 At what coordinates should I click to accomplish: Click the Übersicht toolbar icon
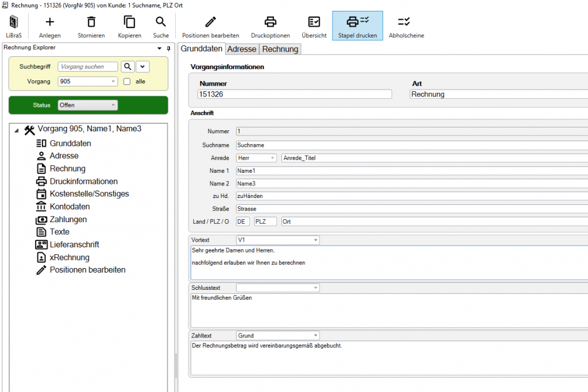[314, 22]
